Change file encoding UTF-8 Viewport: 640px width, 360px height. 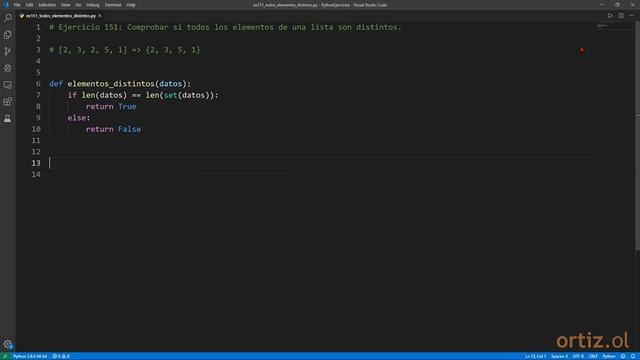(578, 356)
